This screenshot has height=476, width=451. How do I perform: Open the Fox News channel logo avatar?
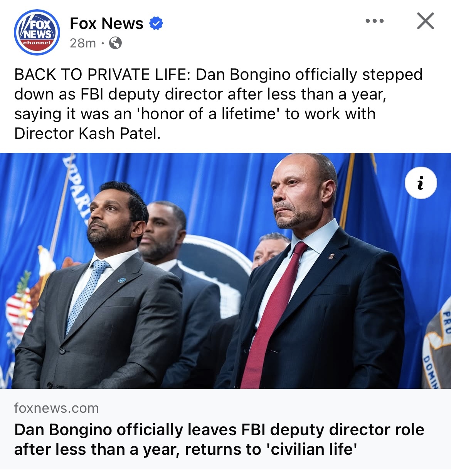37,32
